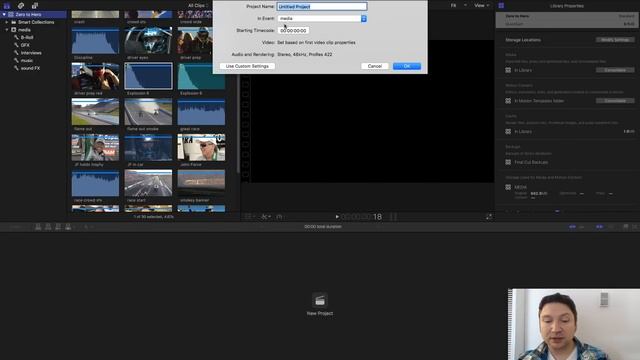Click Cancel in the new project dialog
This screenshot has width=640, height=360.
pos(375,66)
